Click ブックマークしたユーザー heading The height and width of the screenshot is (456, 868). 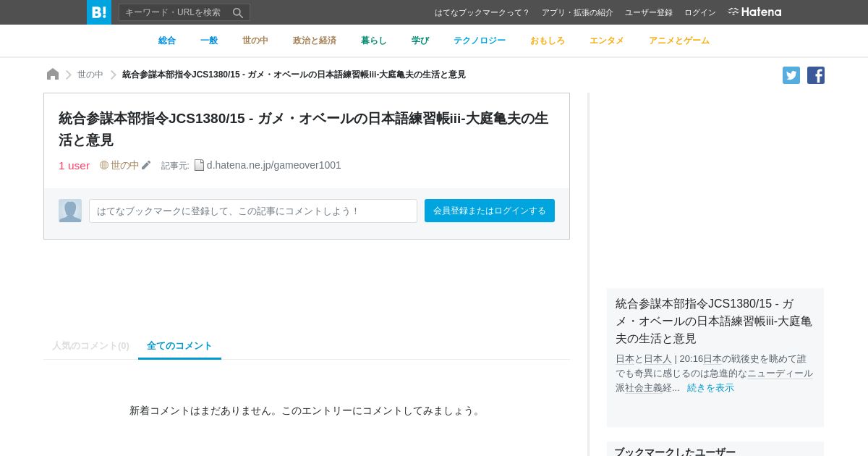pos(675,452)
